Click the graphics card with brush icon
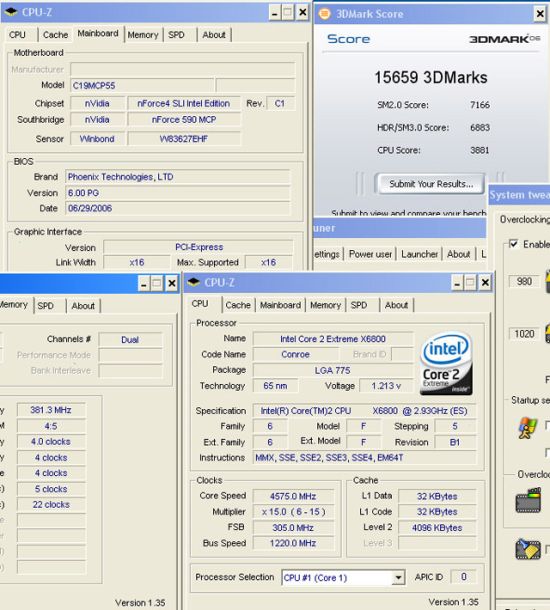550x610 pixels. click(528, 549)
